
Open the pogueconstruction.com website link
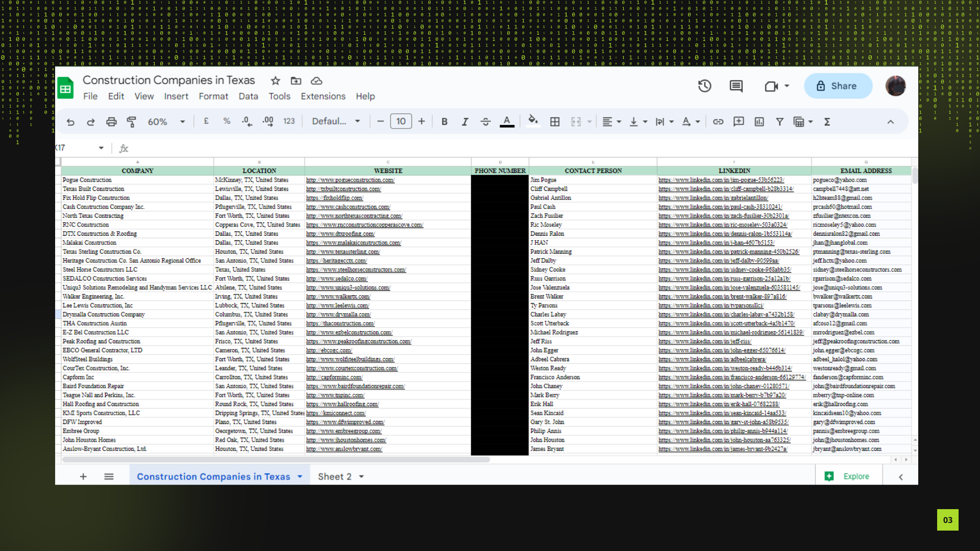point(350,180)
